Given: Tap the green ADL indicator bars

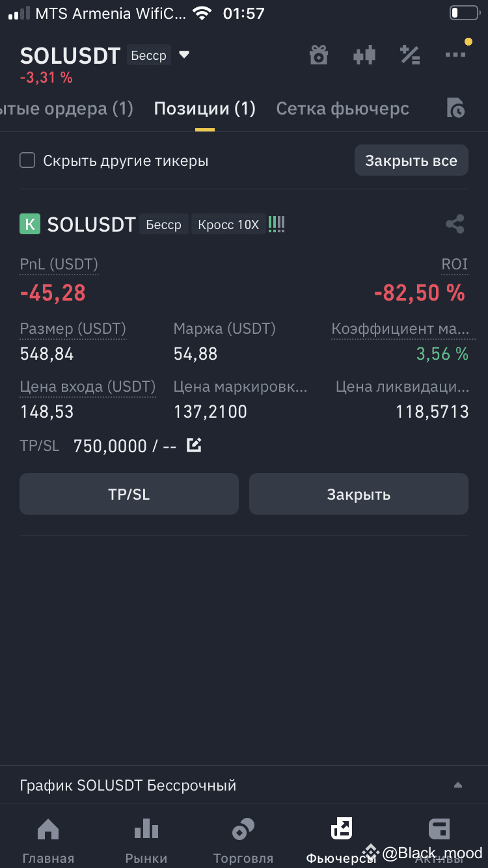Looking at the screenshot, I should click(x=277, y=224).
